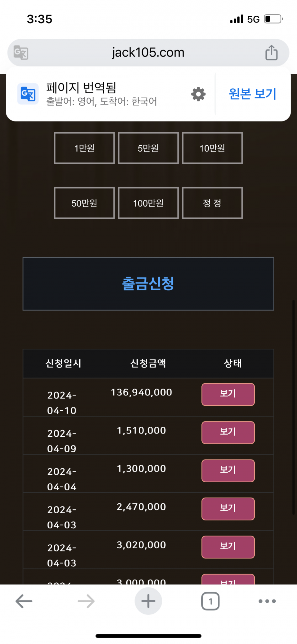Select the 10만원 amount button
This screenshot has width=297, height=644.
pos(212,148)
